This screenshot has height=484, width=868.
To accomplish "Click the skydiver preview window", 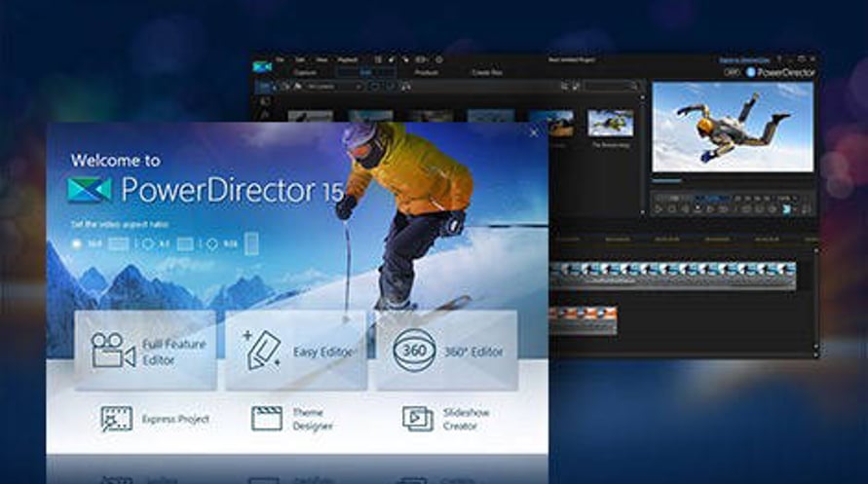I will (x=733, y=127).
